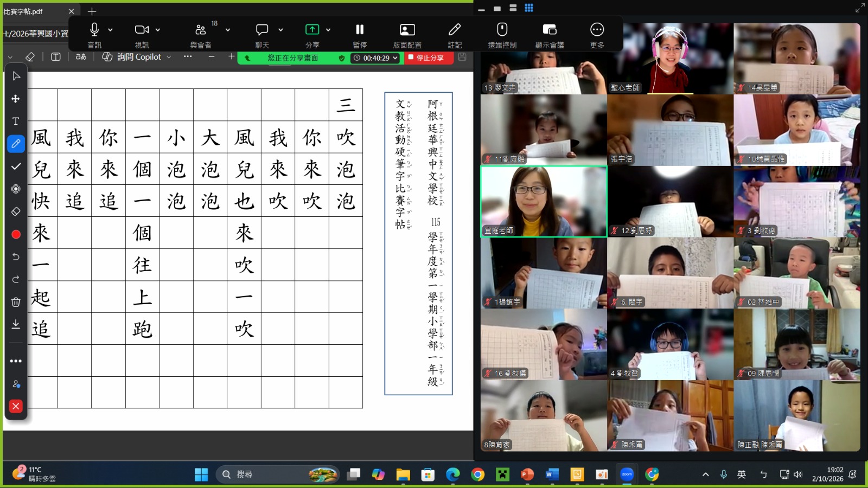Mute microphone via 音訊 button
Screen dimensions: 868x488
[x=94, y=35]
